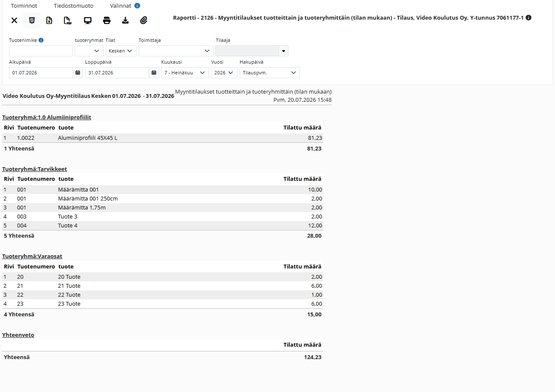Click Tarvikkeet total 28,00

pyautogui.click(x=314, y=236)
